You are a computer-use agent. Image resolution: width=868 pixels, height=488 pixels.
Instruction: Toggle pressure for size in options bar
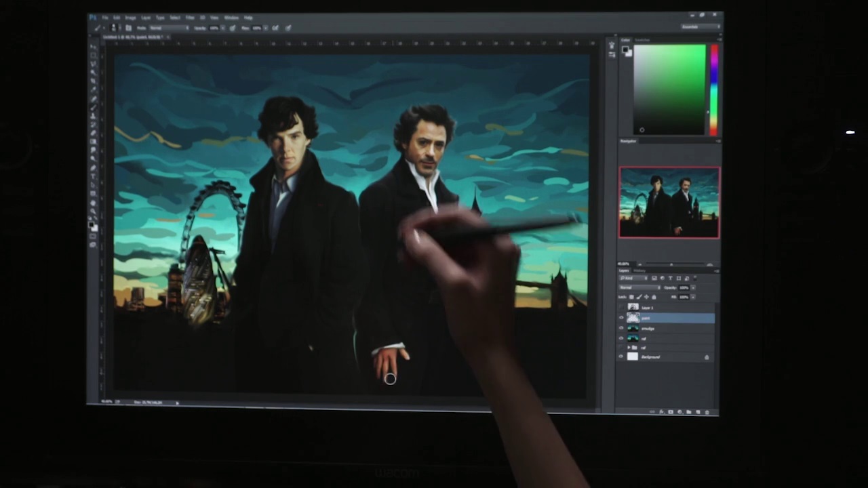tap(288, 28)
